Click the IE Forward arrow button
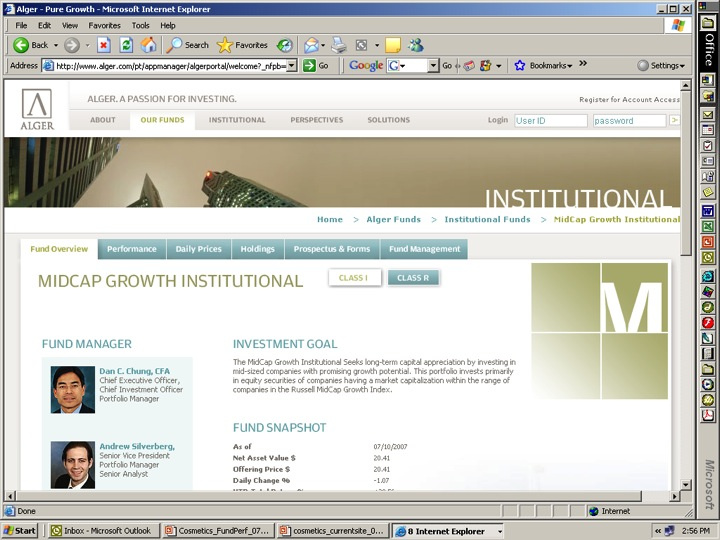Viewport: 720px width, 540px height. point(72,45)
